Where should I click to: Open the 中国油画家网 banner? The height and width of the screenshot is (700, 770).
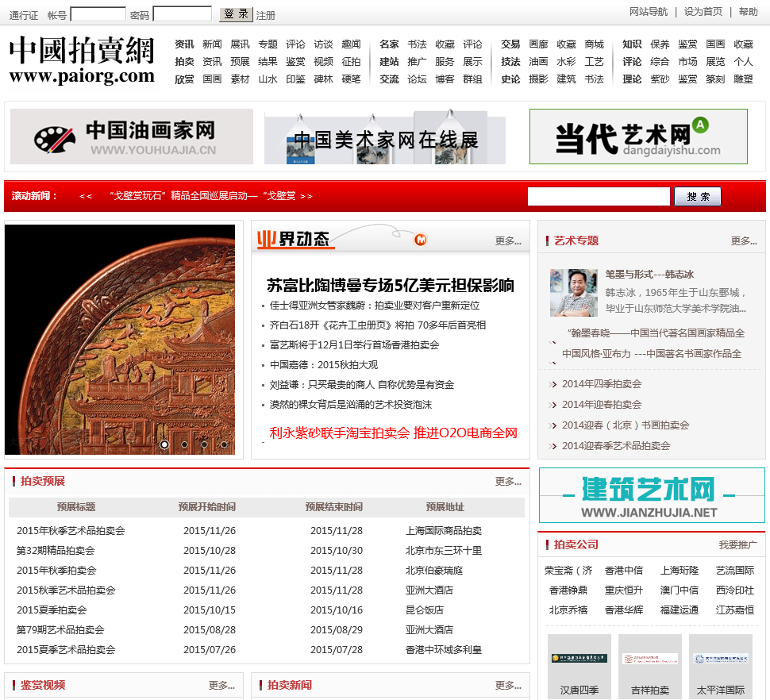point(132,137)
